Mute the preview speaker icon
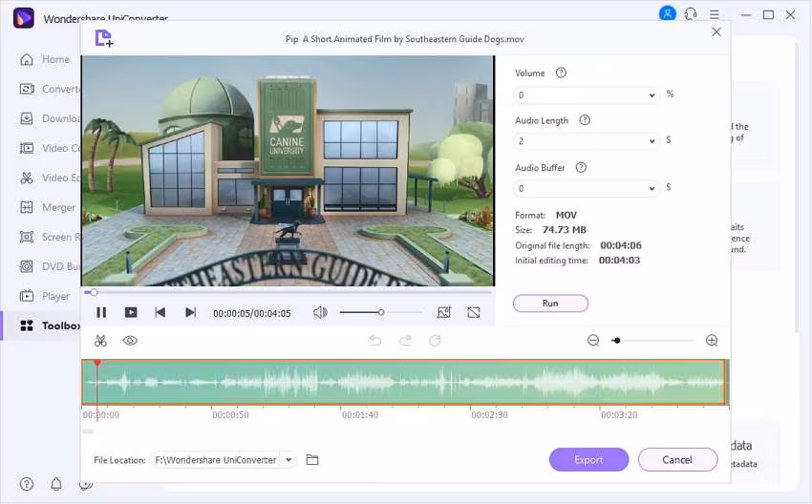Viewport: 812px width, 504px height. point(320,312)
